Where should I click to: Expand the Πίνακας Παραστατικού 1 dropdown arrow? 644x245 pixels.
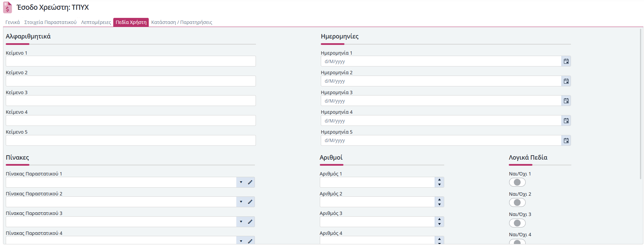tap(241, 182)
